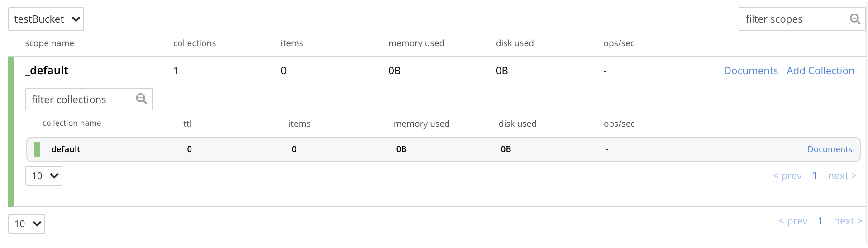The image size is (868, 248).
Task: Open Documents for the _default collection
Action: 830,149
